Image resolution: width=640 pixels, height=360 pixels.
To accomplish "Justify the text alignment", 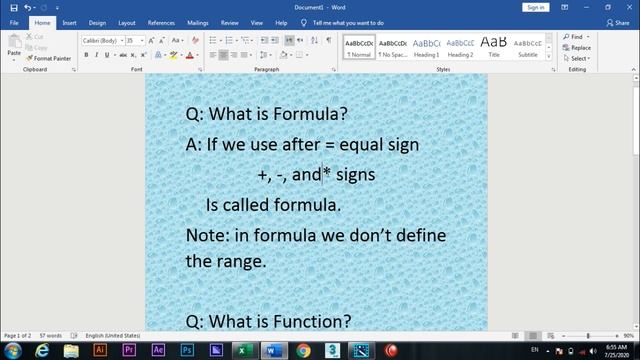I will pyautogui.click(x=244, y=55).
